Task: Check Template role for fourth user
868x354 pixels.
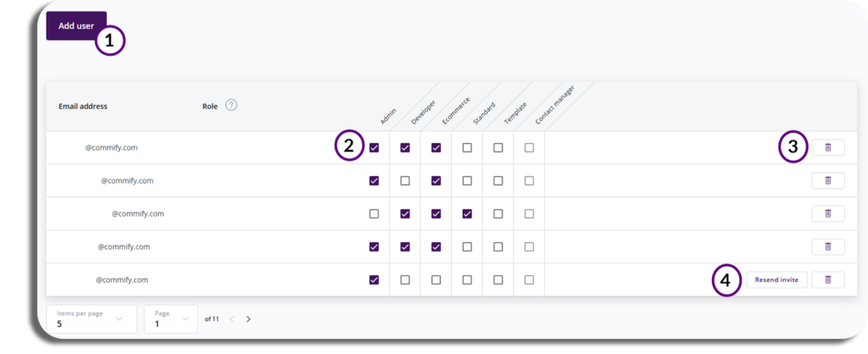Action: tap(498, 246)
